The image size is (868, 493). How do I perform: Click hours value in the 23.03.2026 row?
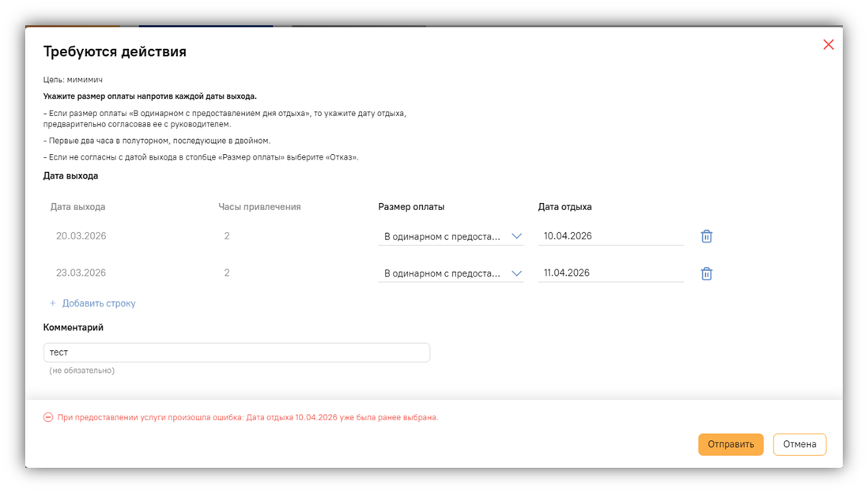[x=227, y=273]
